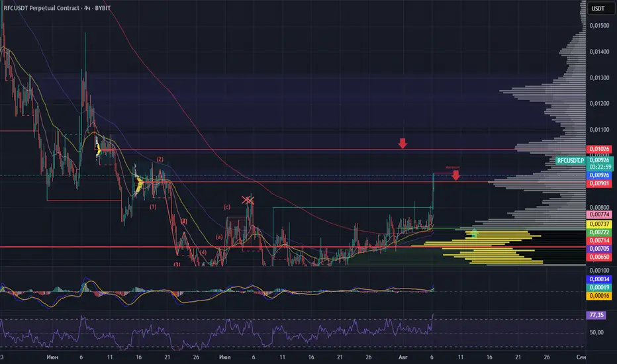This screenshot has width=617, height=364.
Task: Click the purple 77,35 RSI value label
Action: 596,315
